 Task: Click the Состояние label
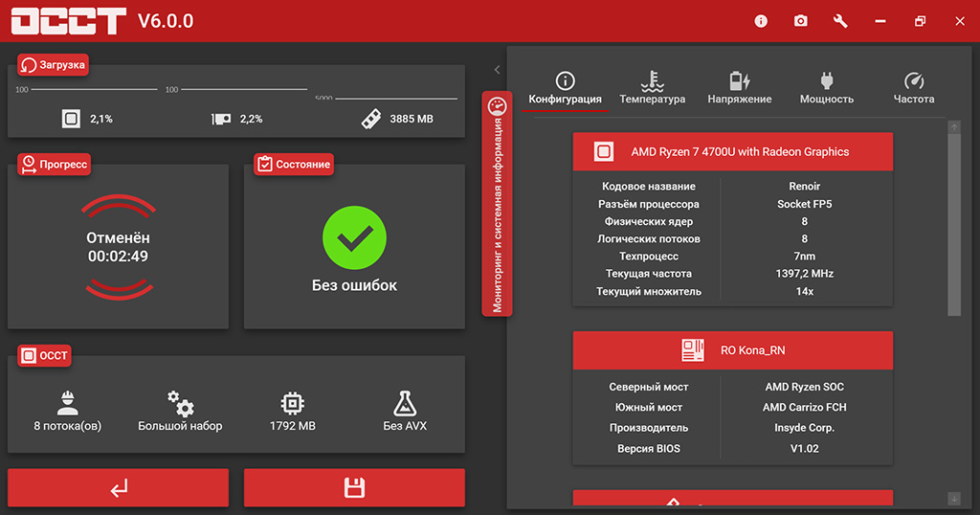294,165
